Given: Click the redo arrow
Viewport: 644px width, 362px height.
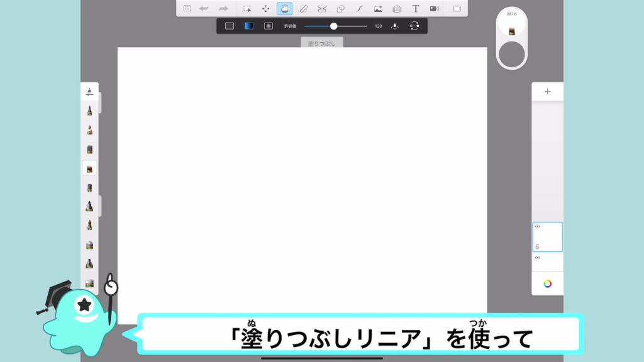Looking at the screenshot, I should click(223, 9).
